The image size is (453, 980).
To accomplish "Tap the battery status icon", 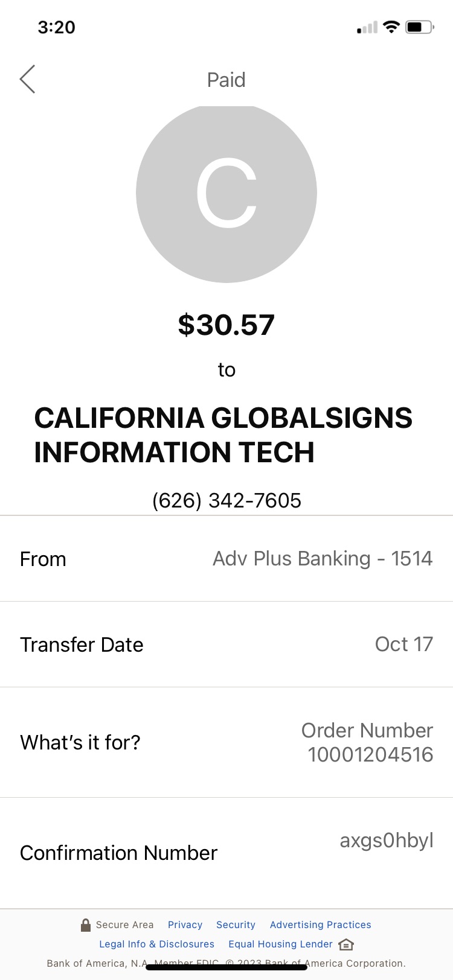I will click(x=420, y=27).
